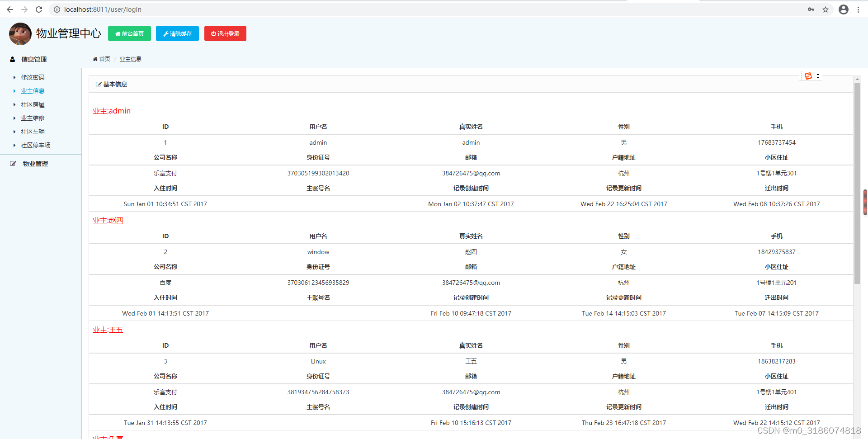The image size is (868, 439).
Task: Click the browser profile avatar icon
Action: point(844,9)
